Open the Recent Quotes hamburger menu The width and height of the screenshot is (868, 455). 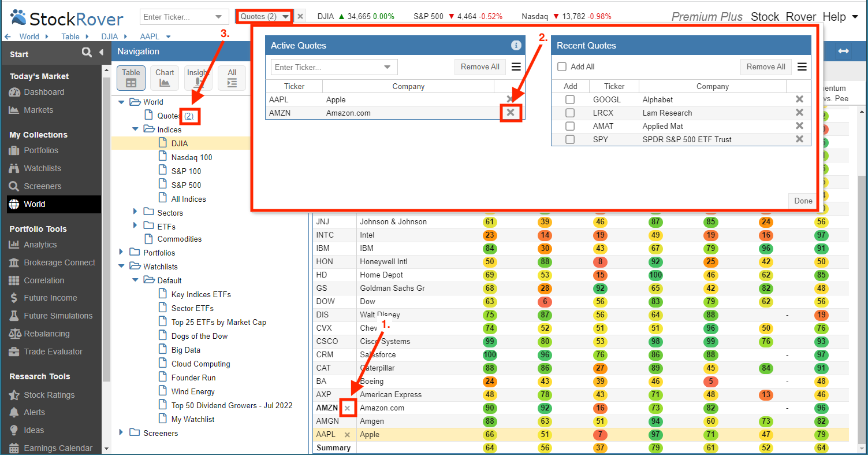point(802,67)
